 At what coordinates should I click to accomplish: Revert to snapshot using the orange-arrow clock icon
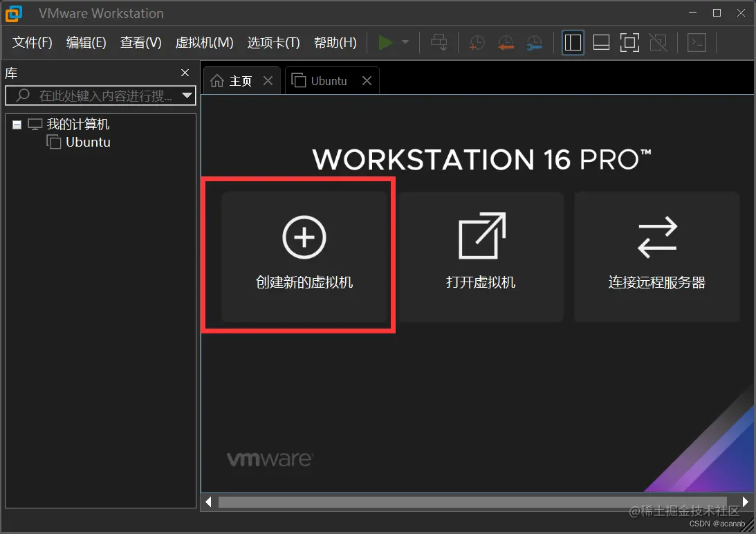click(506, 42)
